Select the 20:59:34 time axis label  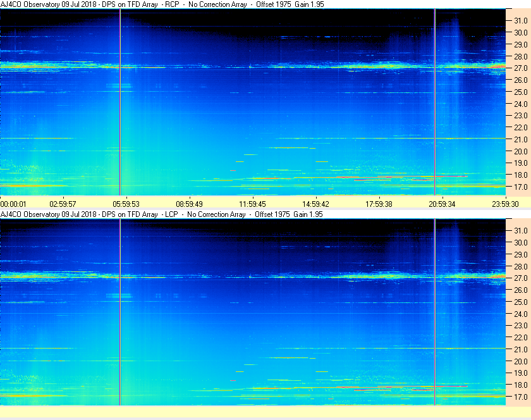[x=442, y=204]
